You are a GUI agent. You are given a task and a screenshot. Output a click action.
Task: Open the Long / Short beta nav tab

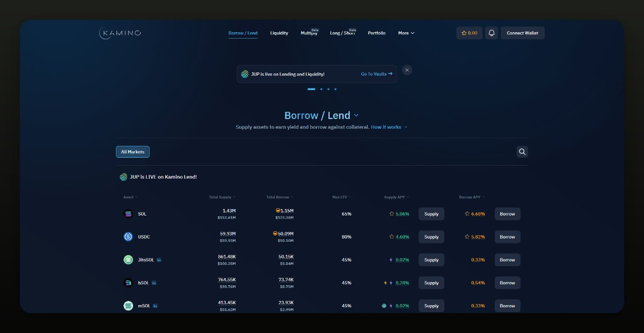pyautogui.click(x=343, y=33)
